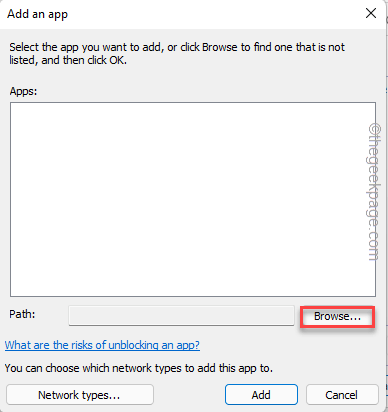Click the thegeekpage.com watermark text
Viewport: 388px width, 412px height.
pos(375,192)
